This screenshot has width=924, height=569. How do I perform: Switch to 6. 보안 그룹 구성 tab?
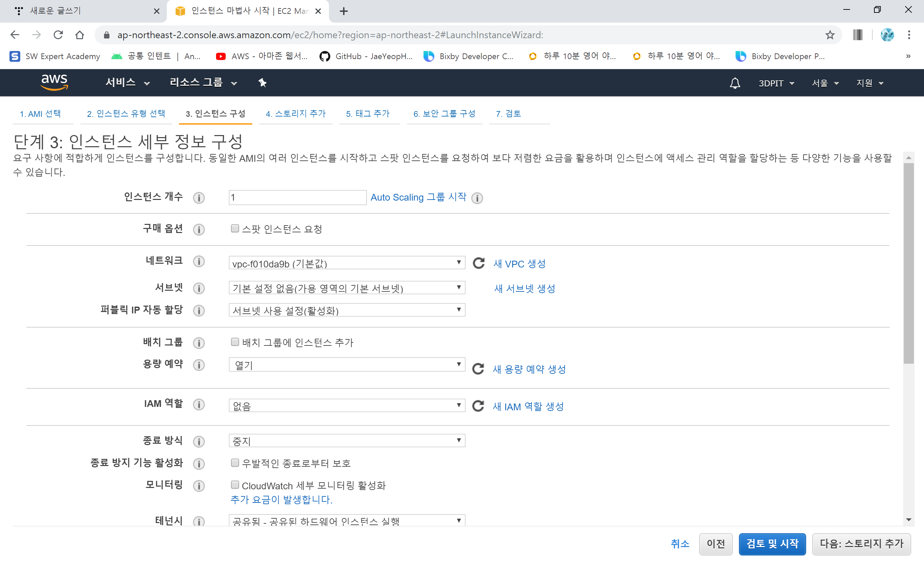444,114
